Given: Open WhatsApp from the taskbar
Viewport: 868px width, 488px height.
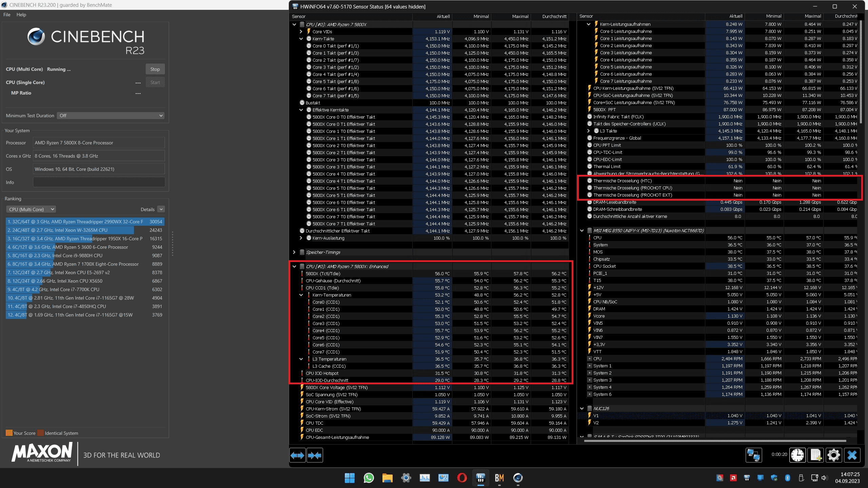Looking at the screenshot, I should (x=369, y=478).
